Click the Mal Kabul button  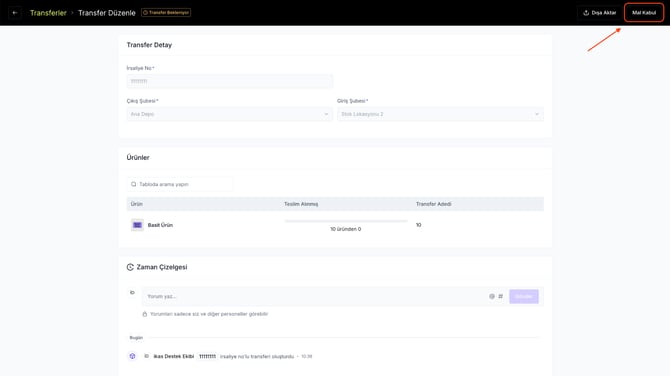tap(644, 13)
